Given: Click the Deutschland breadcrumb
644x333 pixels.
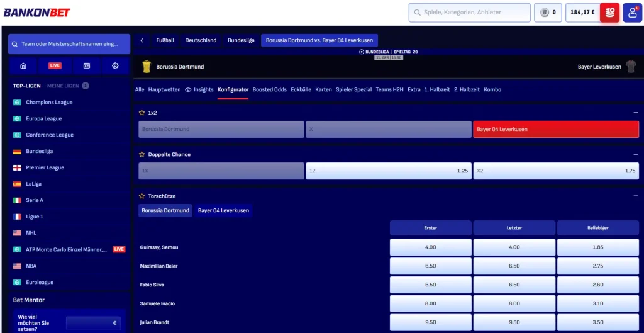Looking at the screenshot, I should [x=201, y=40].
